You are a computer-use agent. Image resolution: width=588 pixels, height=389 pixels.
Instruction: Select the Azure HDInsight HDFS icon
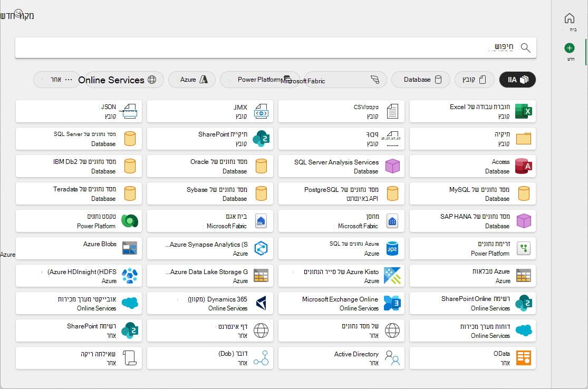point(130,276)
